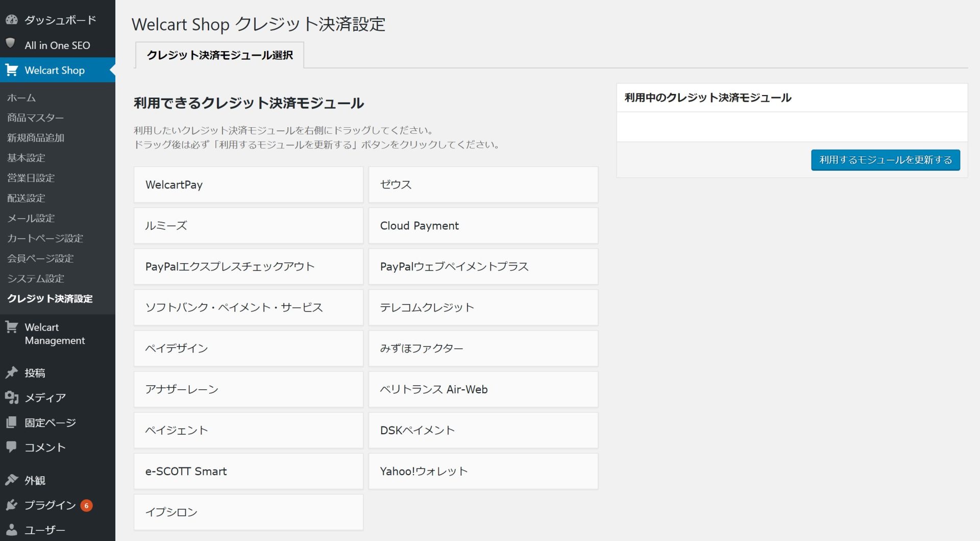Open コメント menu
Image resolution: width=980 pixels, height=541 pixels.
coord(58,448)
